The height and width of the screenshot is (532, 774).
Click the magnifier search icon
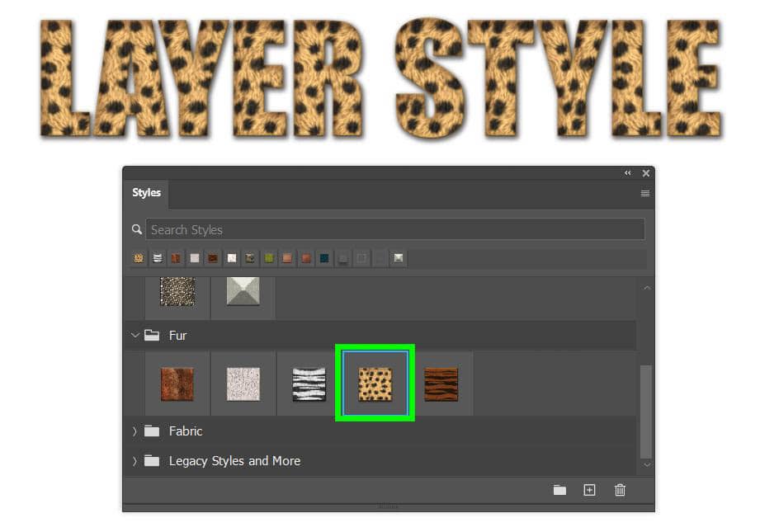137,229
